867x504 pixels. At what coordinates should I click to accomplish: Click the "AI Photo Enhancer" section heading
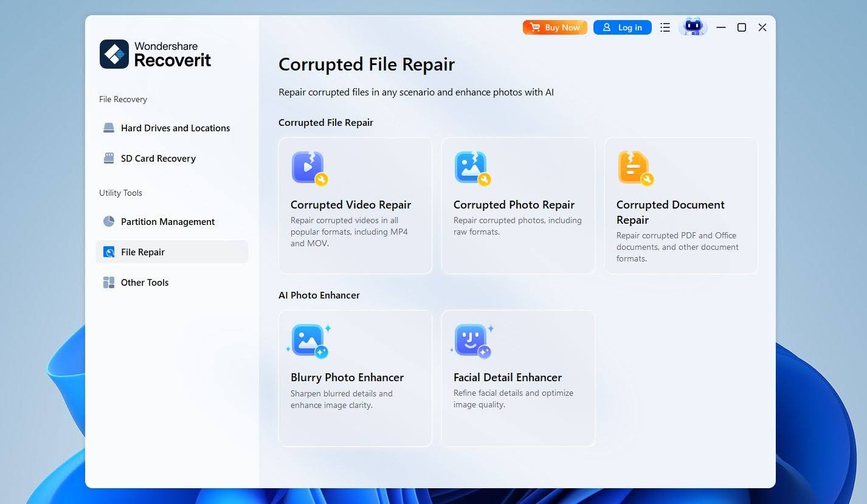coord(319,295)
